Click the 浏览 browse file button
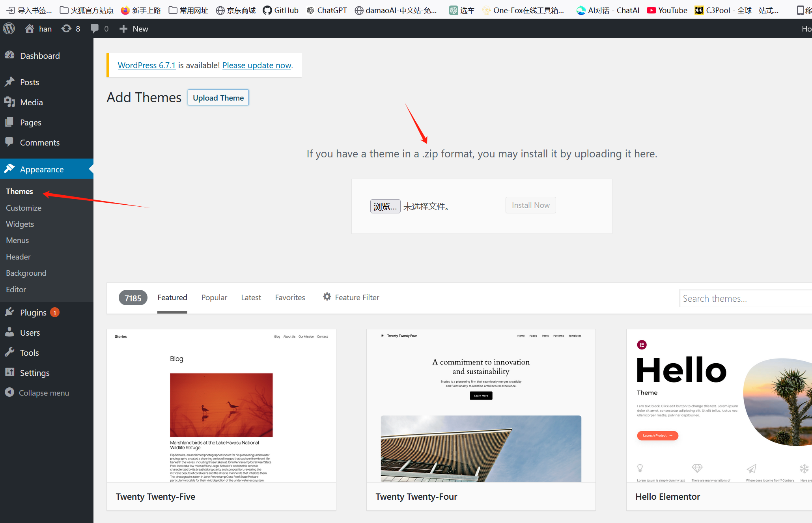 [x=385, y=206]
